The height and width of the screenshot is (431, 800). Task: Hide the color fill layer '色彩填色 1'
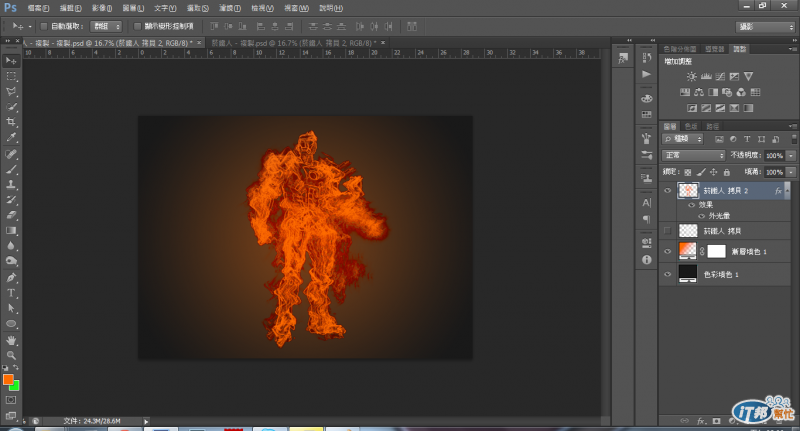(x=667, y=274)
